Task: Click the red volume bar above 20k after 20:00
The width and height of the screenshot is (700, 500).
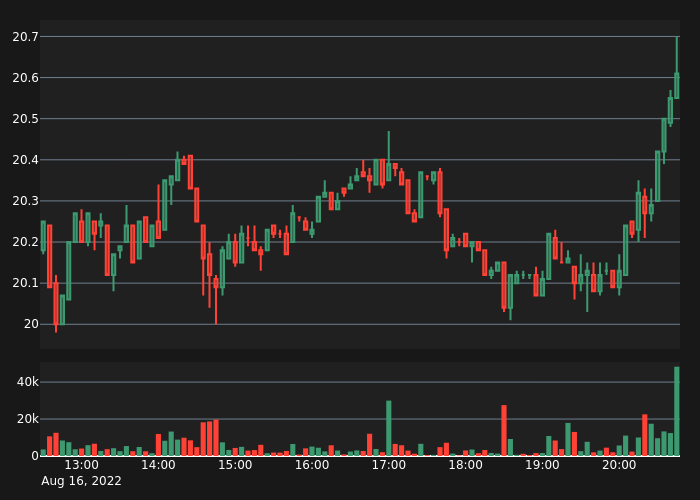Action: click(645, 435)
